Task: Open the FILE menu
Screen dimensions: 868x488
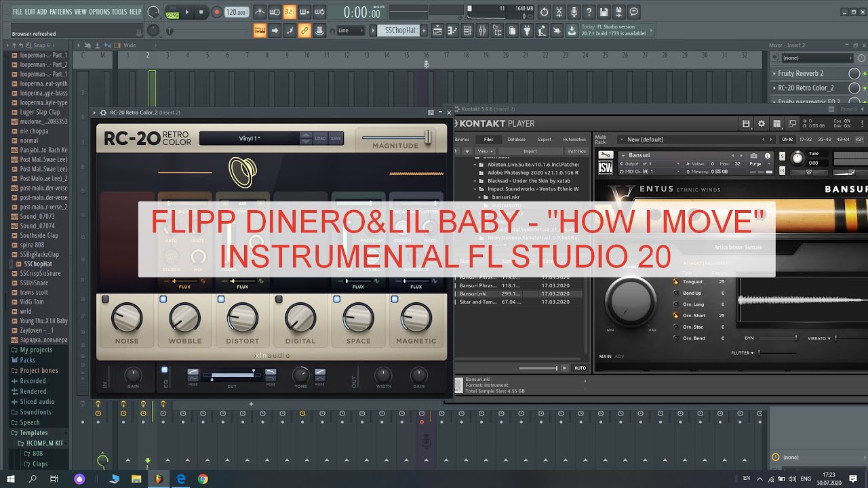Action: 17,12
